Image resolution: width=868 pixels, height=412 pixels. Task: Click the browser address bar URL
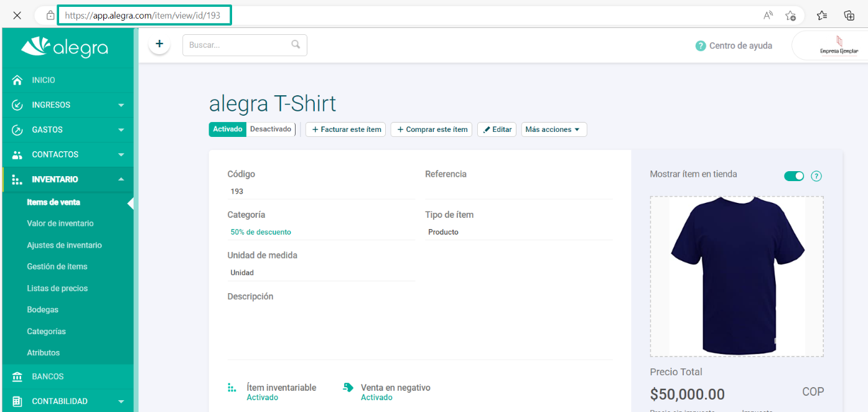point(142,16)
